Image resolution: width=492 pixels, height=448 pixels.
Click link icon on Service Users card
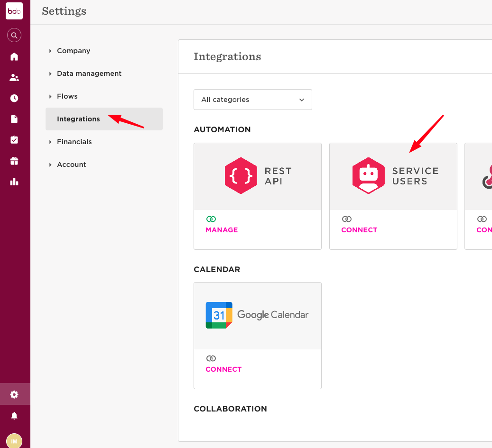pyautogui.click(x=346, y=219)
